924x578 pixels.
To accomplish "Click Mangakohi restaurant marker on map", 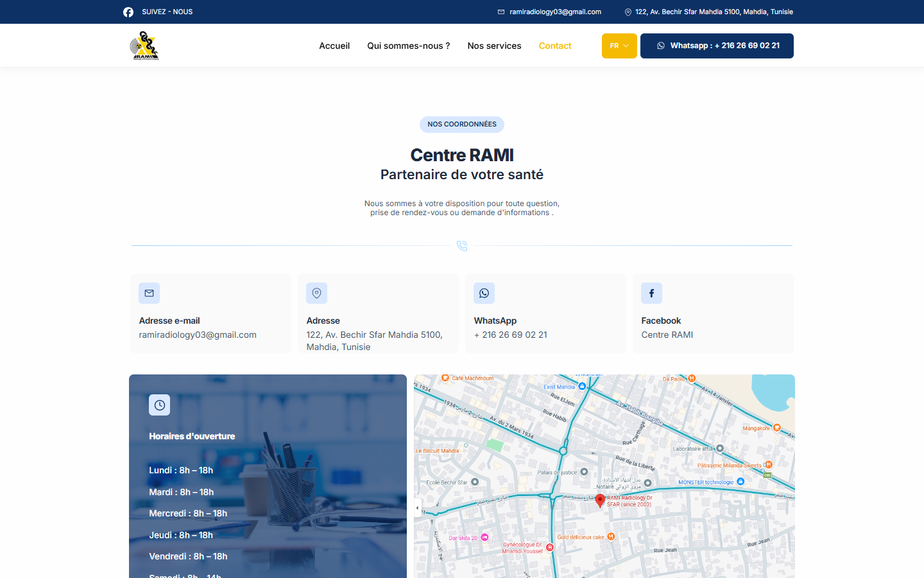I will [777, 428].
